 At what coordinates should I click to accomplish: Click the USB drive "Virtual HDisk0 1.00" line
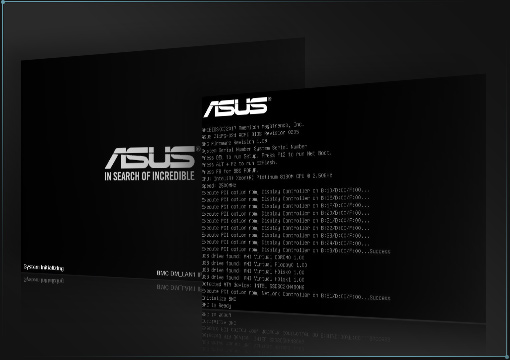[253, 271]
